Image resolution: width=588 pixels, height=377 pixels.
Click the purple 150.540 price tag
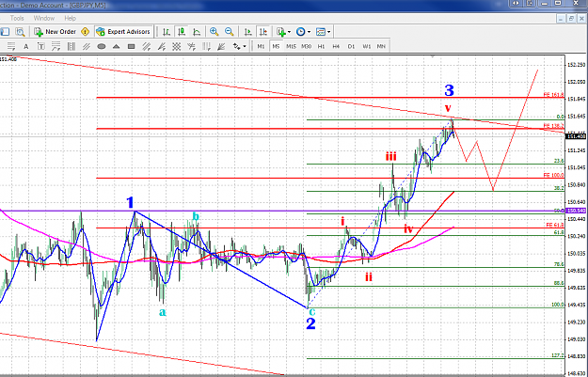pos(577,211)
